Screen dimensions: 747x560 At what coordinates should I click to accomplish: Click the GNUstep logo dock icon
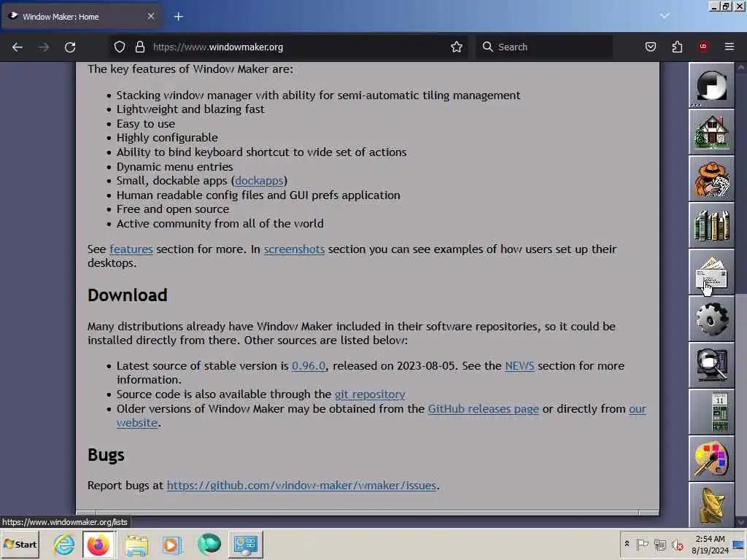pyautogui.click(x=712, y=86)
